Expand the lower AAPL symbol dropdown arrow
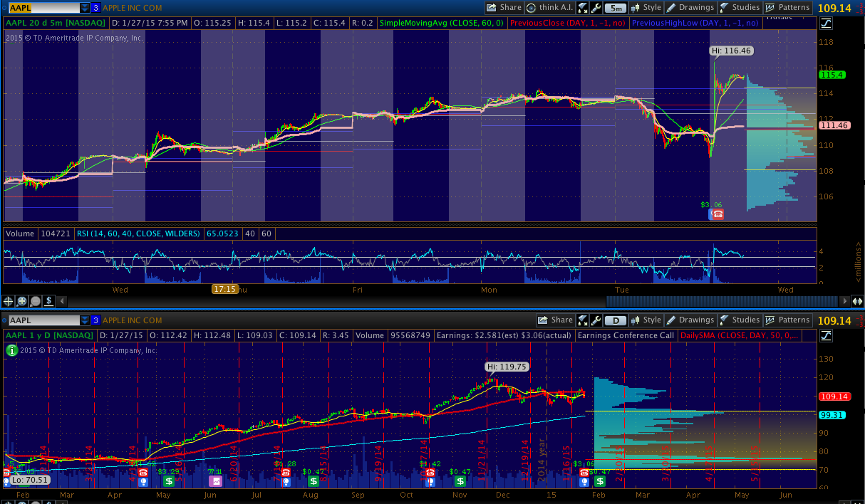This screenshot has height=504, width=865. click(85, 320)
